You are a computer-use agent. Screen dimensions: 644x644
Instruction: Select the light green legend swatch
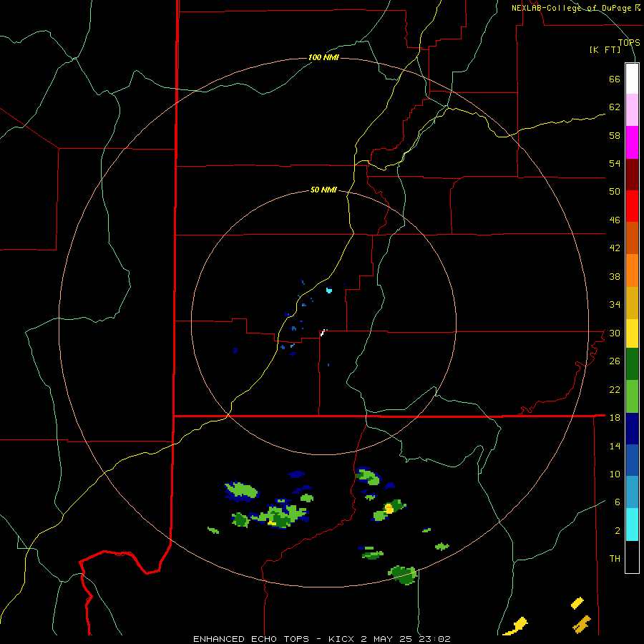(x=632, y=396)
